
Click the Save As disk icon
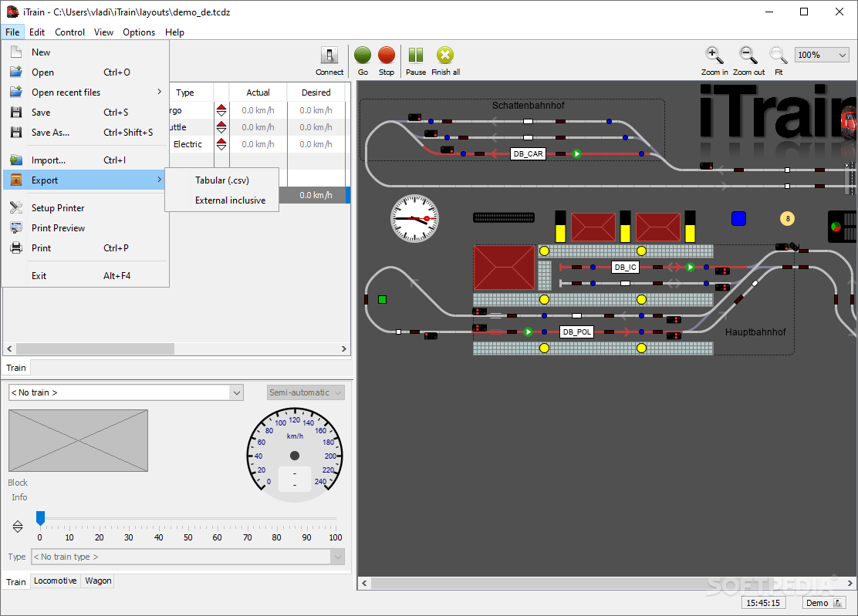(x=16, y=133)
